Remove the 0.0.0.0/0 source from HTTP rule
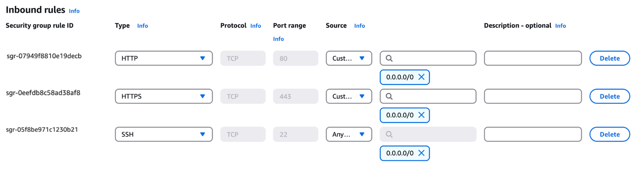644x169 pixels. pyautogui.click(x=421, y=77)
